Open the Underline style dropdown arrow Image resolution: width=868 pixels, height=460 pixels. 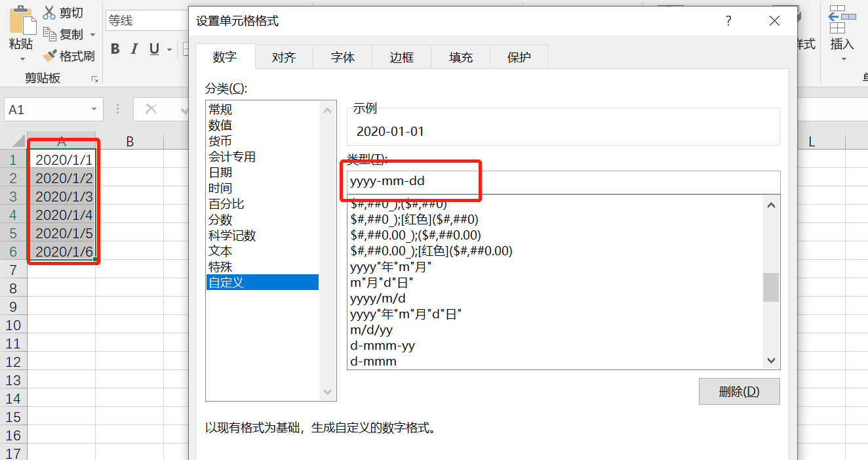[x=169, y=50]
